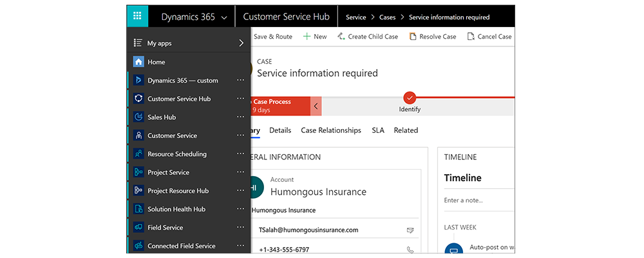The image size is (644, 258).
Task: Click the My apps list icon
Action: click(138, 43)
